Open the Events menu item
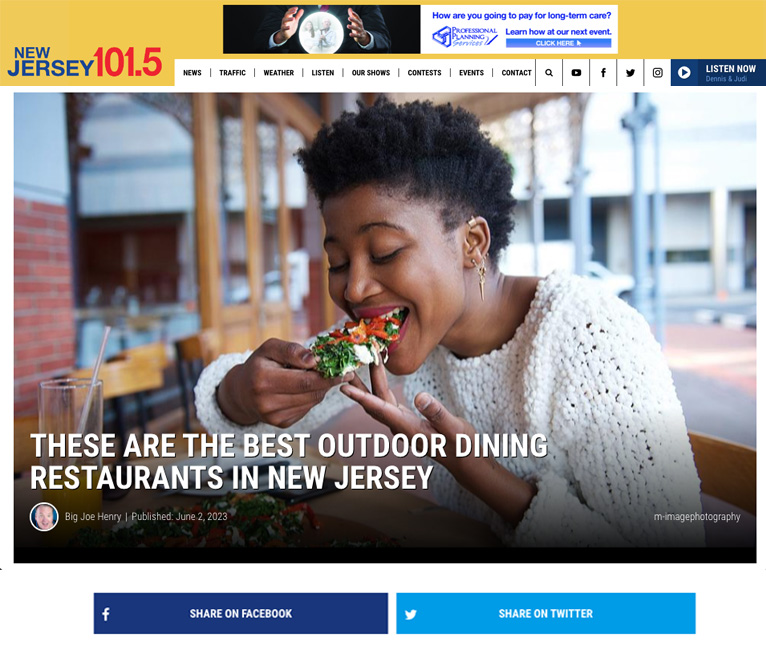Viewport: 766px width, 665px height. click(471, 73)
